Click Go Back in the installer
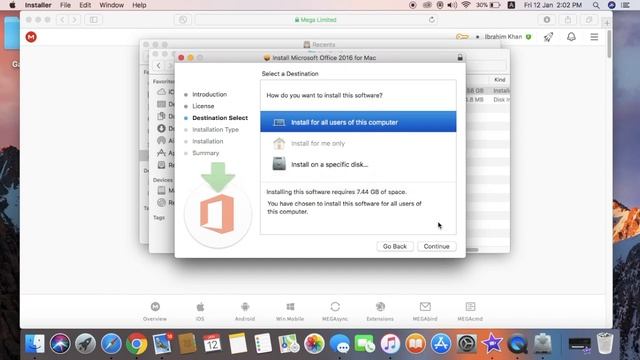This screenshot has width=640, height=360. tap(394, 246)
